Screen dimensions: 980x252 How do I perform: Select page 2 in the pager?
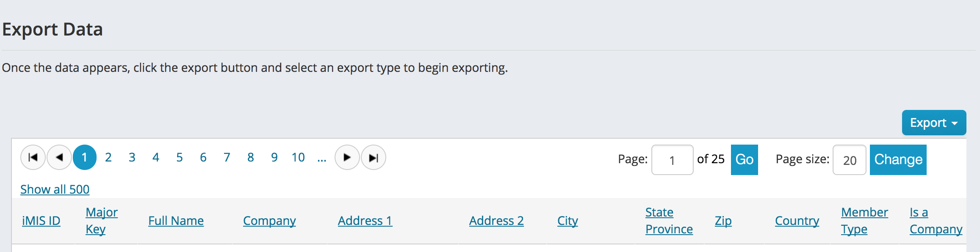(108, 157)
